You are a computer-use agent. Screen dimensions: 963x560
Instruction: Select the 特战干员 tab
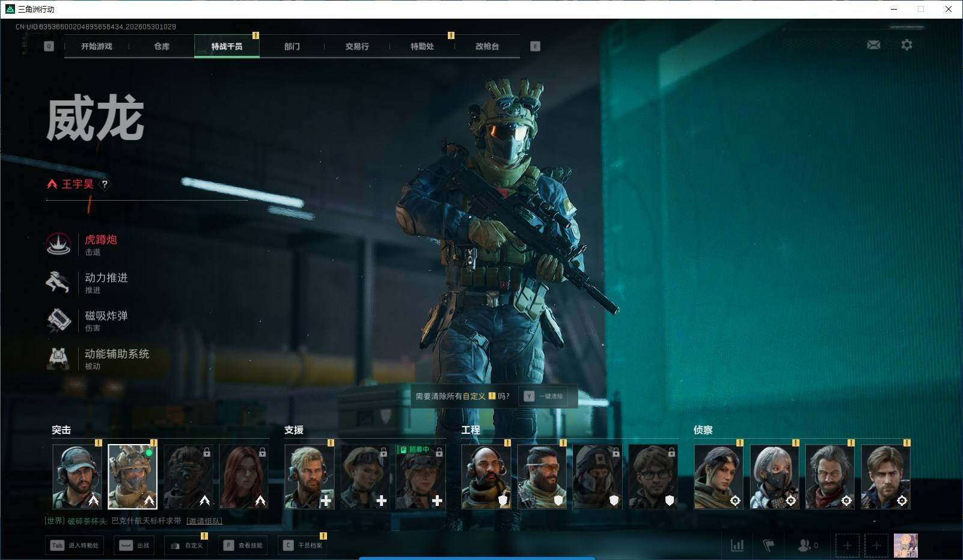click(227, 46)
